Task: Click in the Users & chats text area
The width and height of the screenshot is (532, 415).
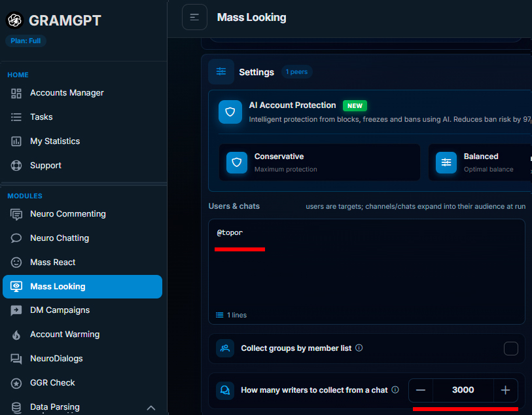Action: [366, 272]
